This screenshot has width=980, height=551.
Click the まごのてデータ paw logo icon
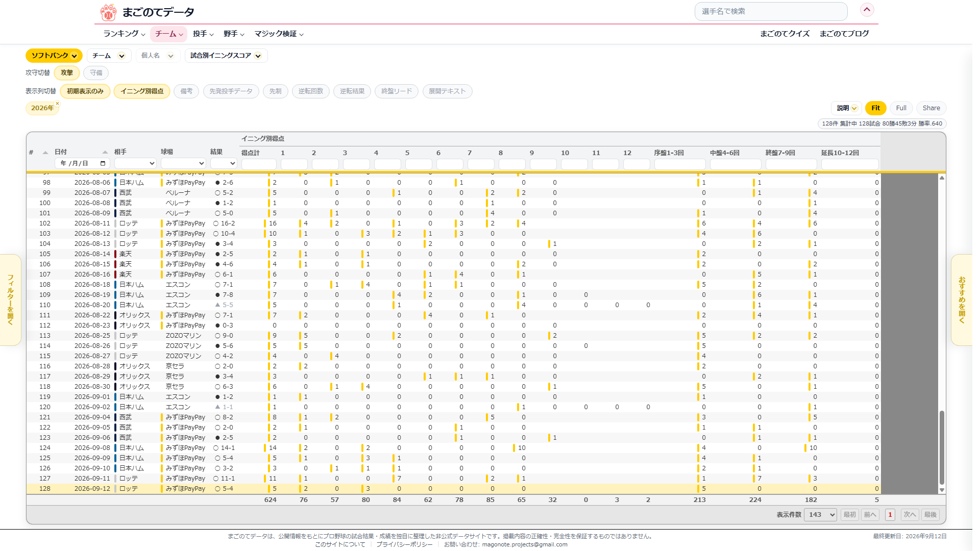108,12
